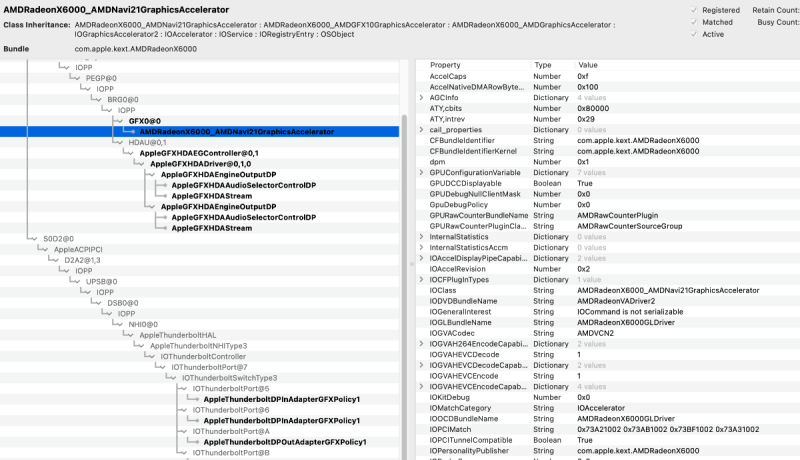Select the IOKitDebug property row

pyautogui.click(x=608, y=397)
